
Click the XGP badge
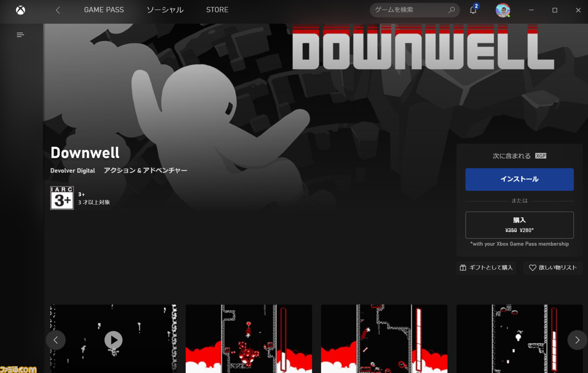(x=541, y=156)
